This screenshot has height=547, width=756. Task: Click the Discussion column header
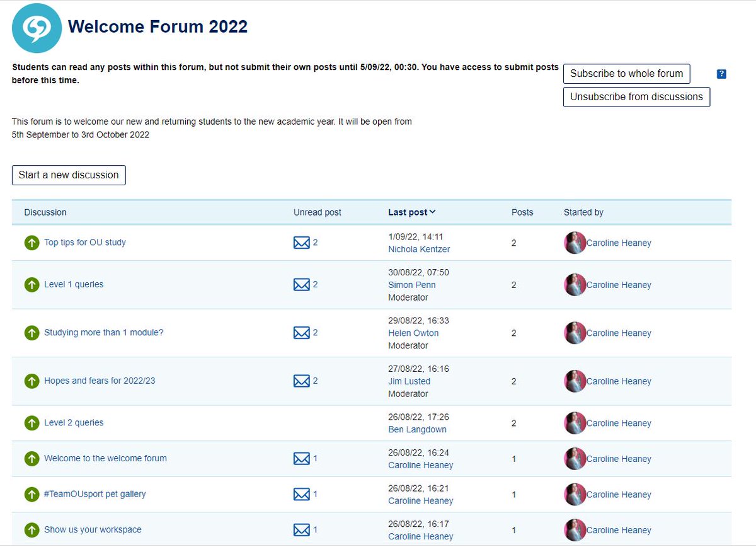[45, 212]
